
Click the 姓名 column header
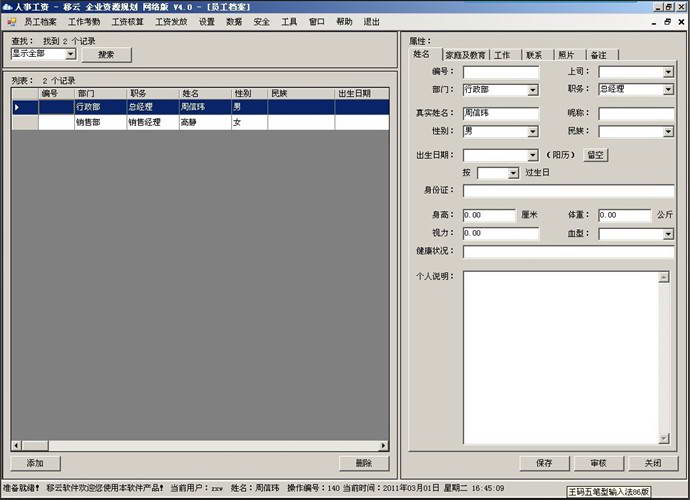(x=205, y=93)
